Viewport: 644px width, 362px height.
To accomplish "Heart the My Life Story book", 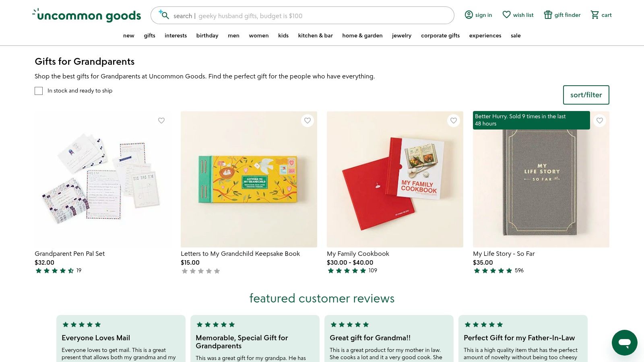I will tap(600, 121).
